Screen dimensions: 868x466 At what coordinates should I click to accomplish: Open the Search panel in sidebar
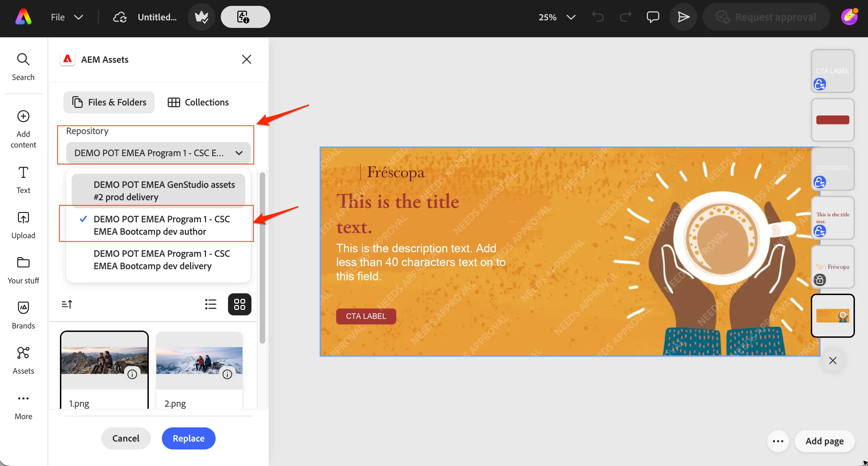[x=23, y=67]
